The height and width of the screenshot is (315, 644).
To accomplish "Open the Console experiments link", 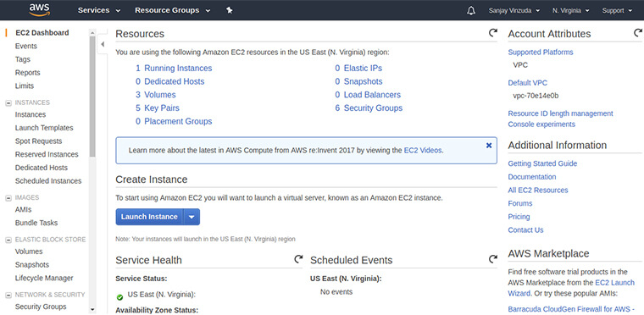I will point(541,124).
